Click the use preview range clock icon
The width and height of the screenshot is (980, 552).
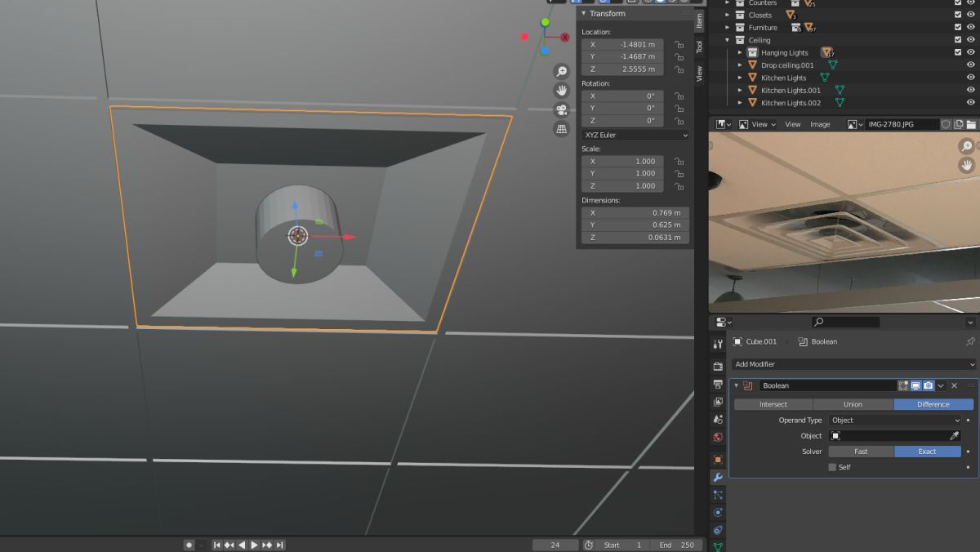588,545
